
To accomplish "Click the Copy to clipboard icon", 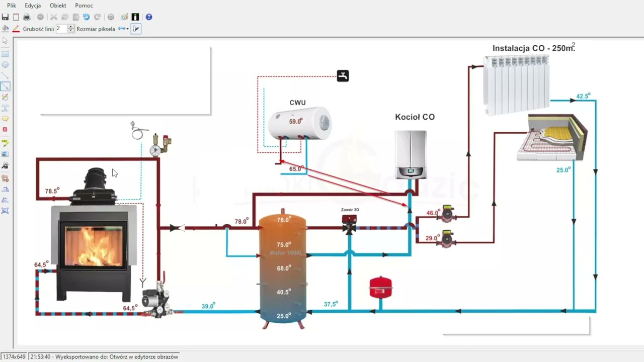I will (x=16, y=17).
